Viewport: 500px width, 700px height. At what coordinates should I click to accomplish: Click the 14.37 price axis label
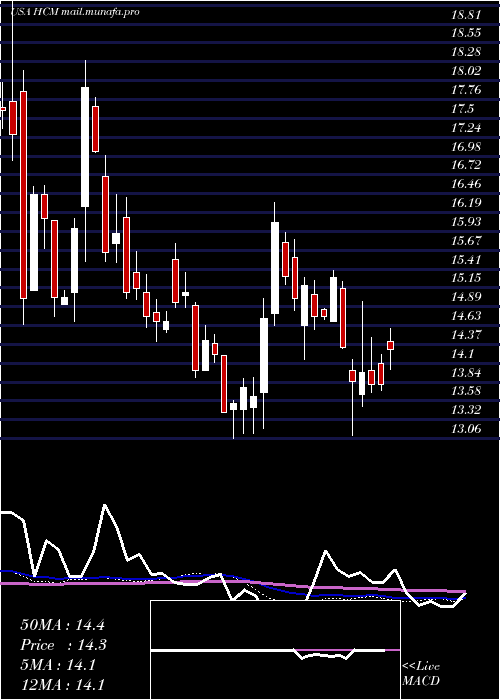[x=466, y=335]
